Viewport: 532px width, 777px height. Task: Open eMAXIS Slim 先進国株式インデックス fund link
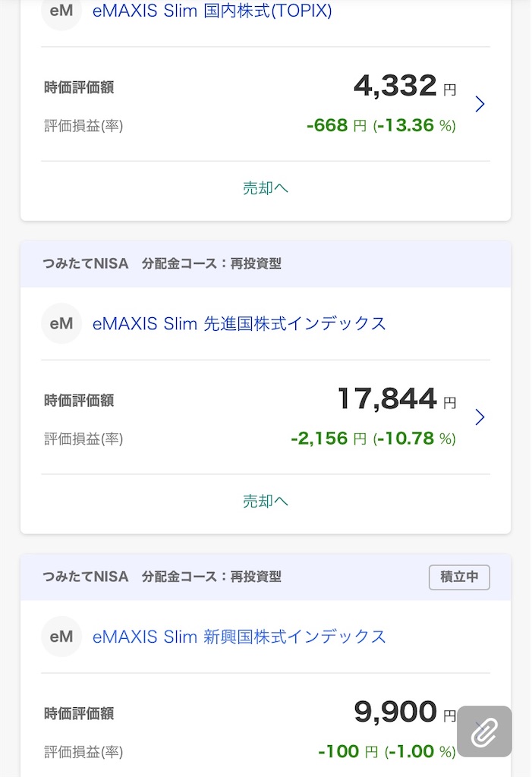(x=239, y=323)
